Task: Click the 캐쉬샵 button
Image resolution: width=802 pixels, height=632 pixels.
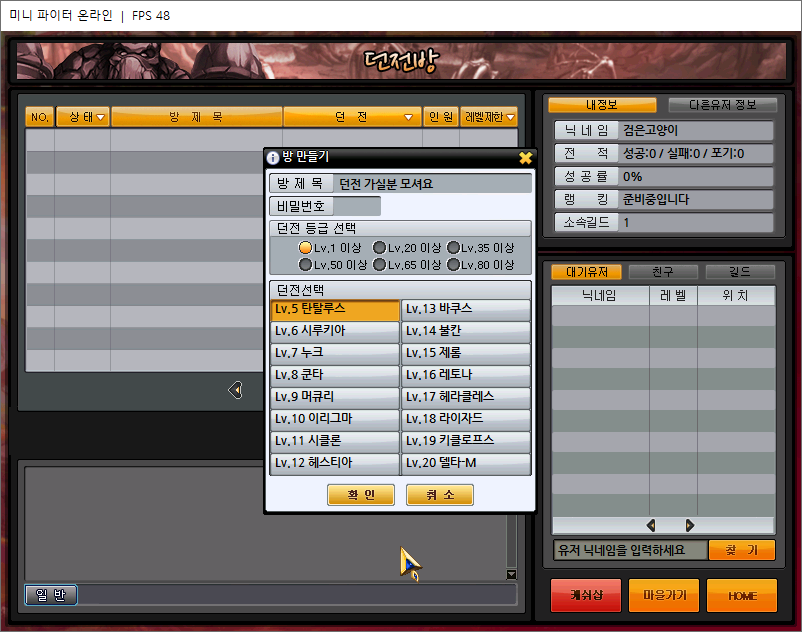Action: point(586,595)
